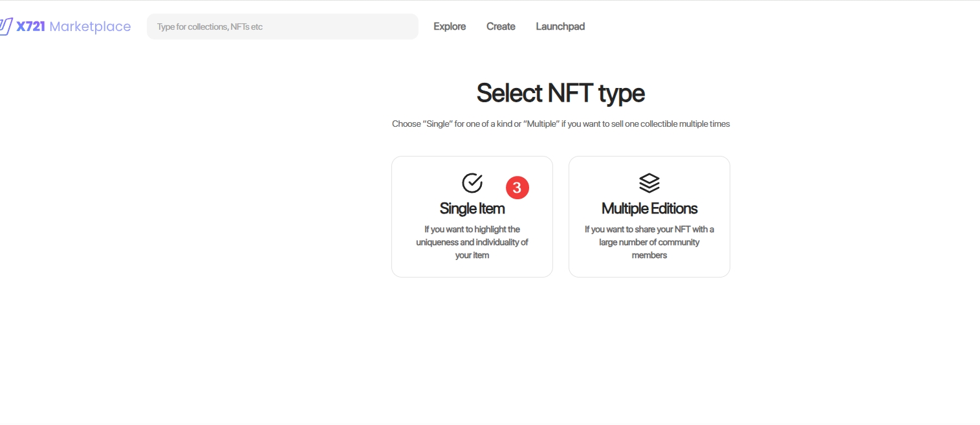This screenshot has height=425, width=980.
Task: Click the bold X721 brand text
Action: [30, 27]
